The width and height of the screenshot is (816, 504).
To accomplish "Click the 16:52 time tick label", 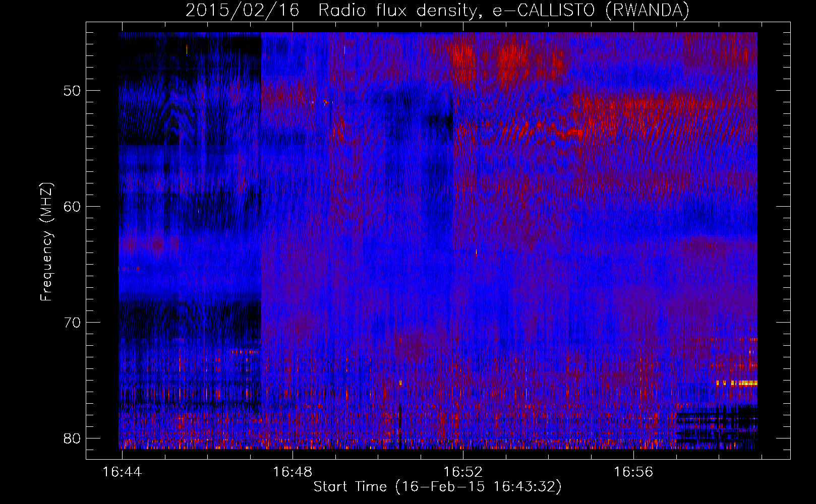I will [463, 472].
